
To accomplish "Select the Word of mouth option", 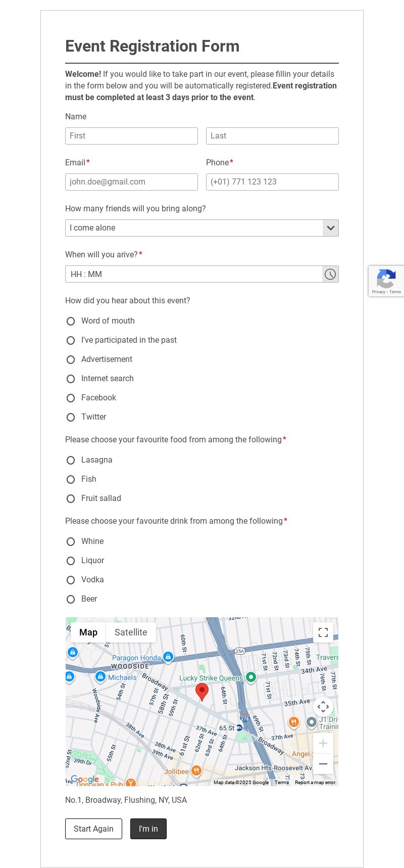I will coord(71,321).
